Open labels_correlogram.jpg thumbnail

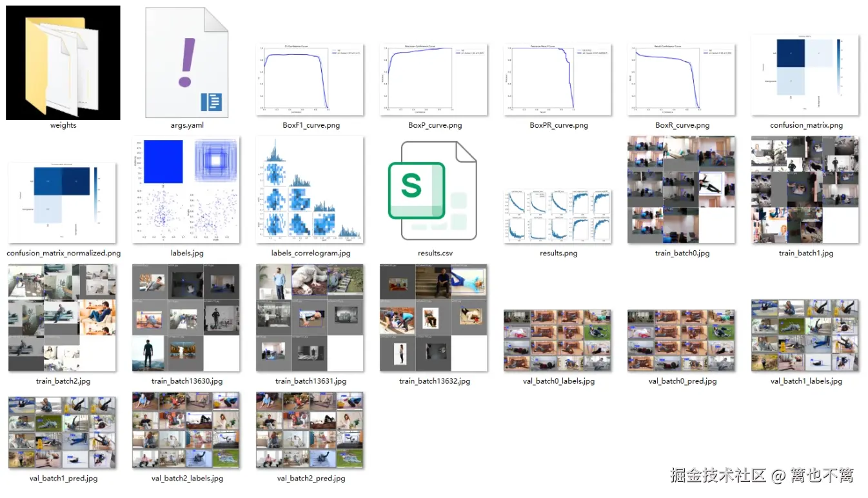click(310, 190)
